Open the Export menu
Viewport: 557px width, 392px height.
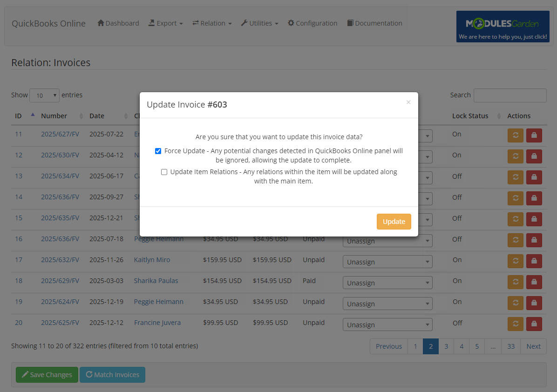165,23
